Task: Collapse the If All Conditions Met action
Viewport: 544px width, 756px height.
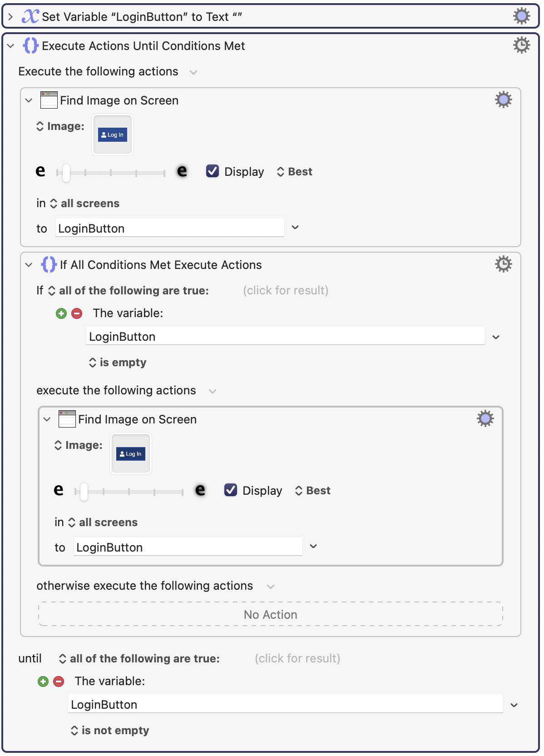Action: (x=29, y=265)
